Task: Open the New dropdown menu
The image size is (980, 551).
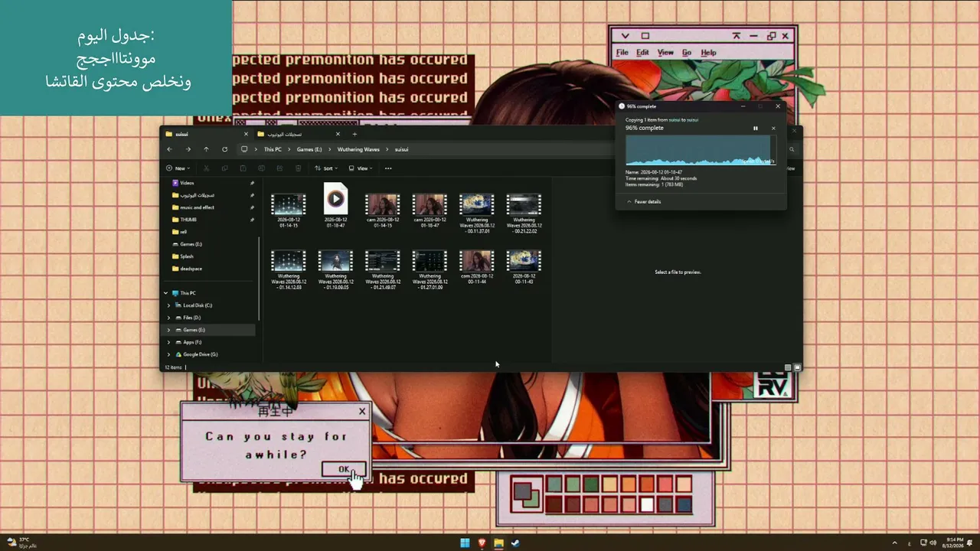Action: [x=178, y=168]
